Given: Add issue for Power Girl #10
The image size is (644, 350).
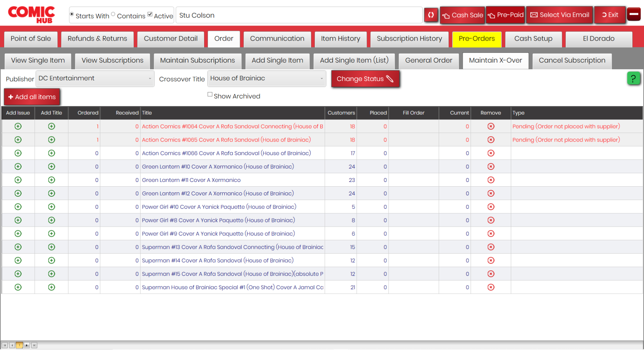Looking at the screenshot, I should pyautogui.click(x=18, y=207).
